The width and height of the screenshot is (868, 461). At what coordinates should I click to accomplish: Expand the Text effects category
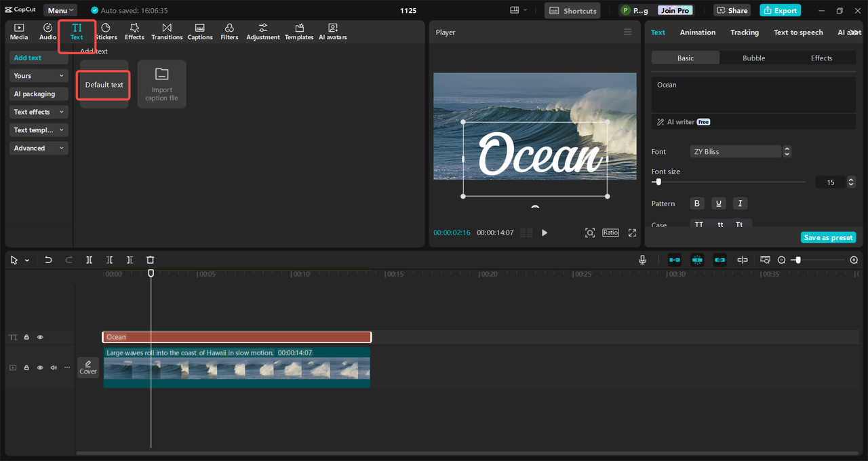[x=39, y=112]
